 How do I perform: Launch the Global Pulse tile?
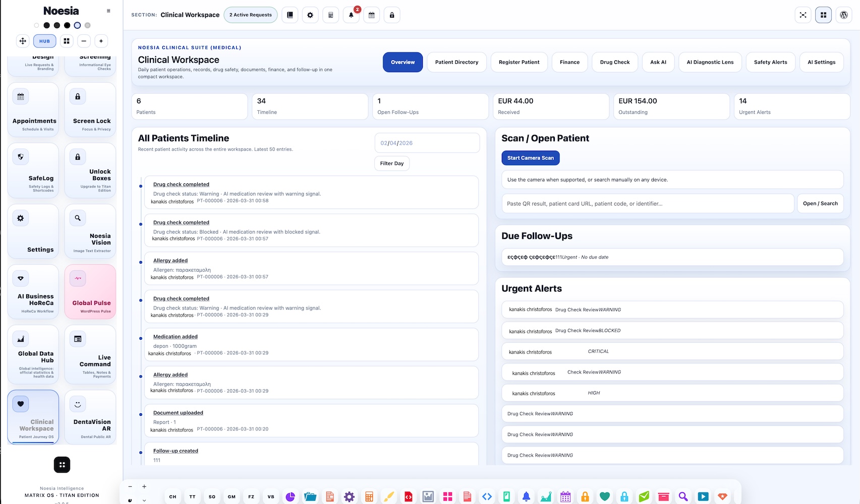[90, 292]
